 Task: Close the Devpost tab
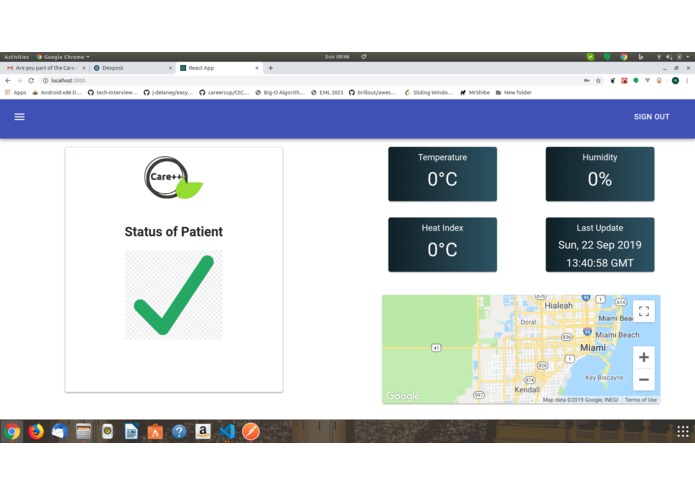click(170, 68)
